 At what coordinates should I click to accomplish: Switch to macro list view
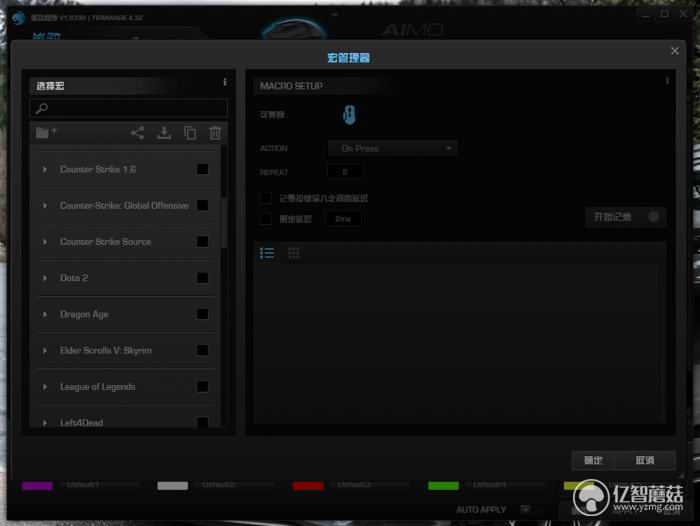tap(267, 253)
